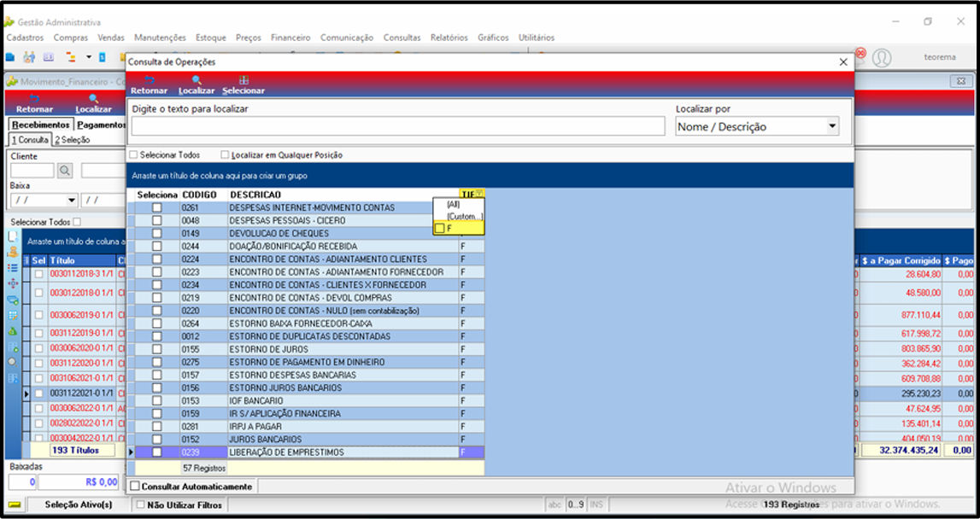
Task: Click Localizar magnifier in Movimento_Financeiro window
Action: 94,99
